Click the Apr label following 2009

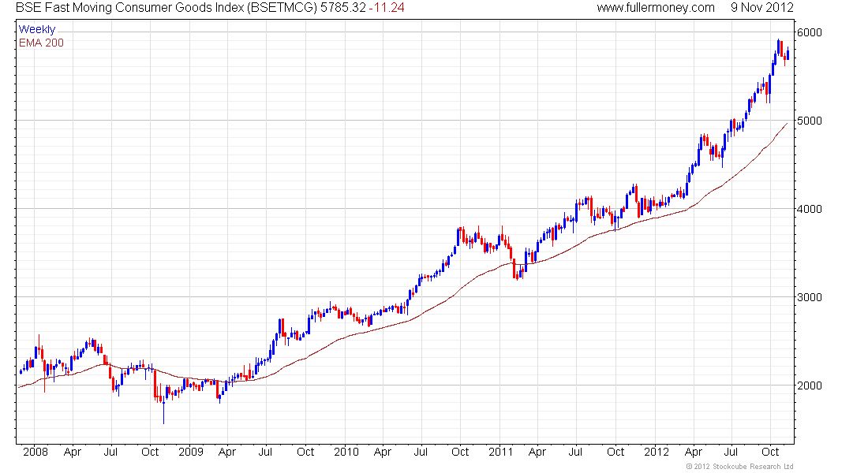pyautogui.click(x=227, y=453)
